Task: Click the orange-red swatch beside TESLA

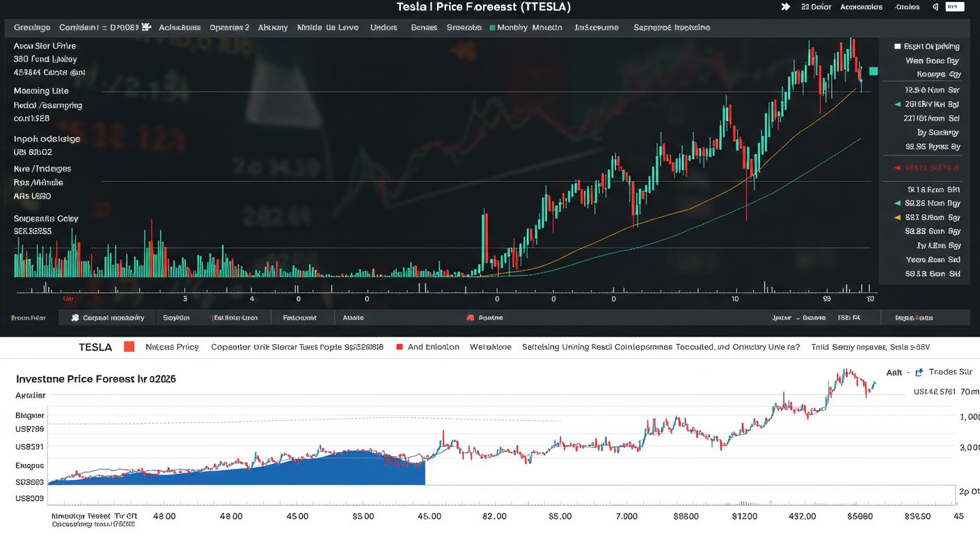Action: [129, 346]
